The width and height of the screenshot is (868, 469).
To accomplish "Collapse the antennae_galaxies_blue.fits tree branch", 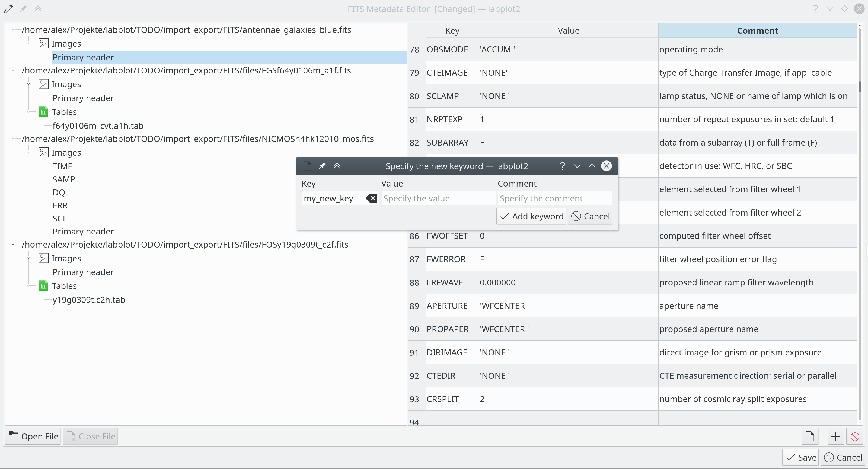I will pos(13,30).
